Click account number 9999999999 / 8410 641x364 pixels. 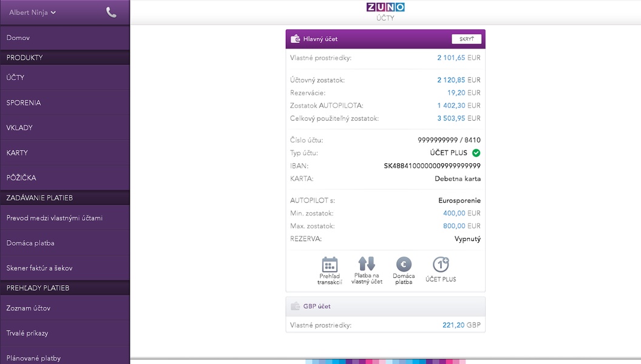pyautogui.click(x=449, y=140)
